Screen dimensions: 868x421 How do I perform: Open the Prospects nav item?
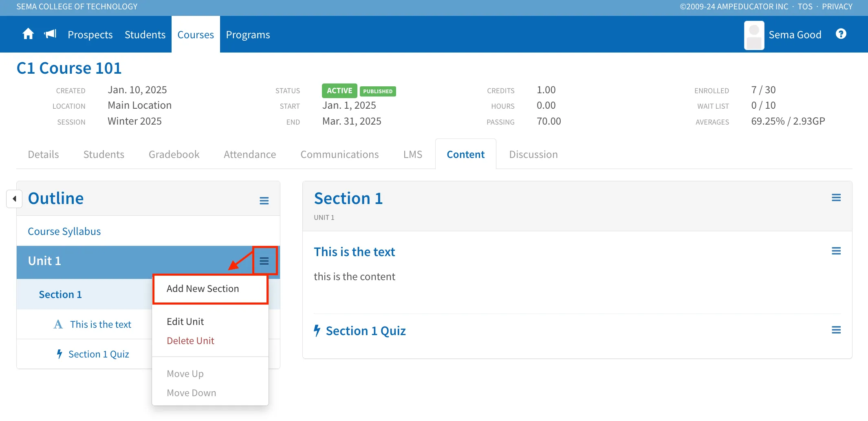(x=90, y=35)
